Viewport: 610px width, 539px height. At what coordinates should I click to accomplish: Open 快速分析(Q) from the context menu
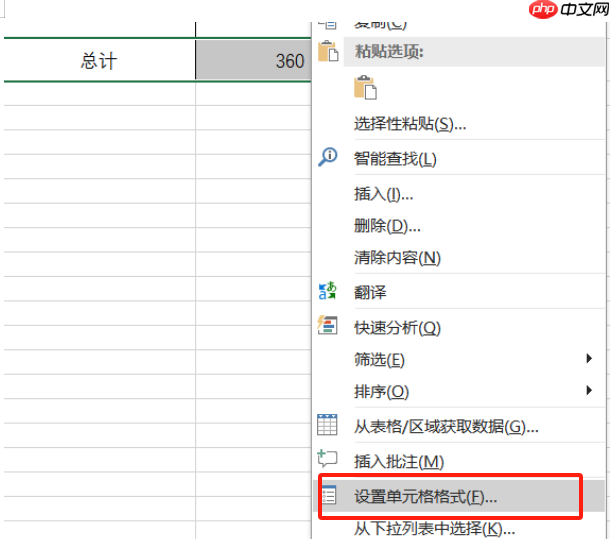397,328
